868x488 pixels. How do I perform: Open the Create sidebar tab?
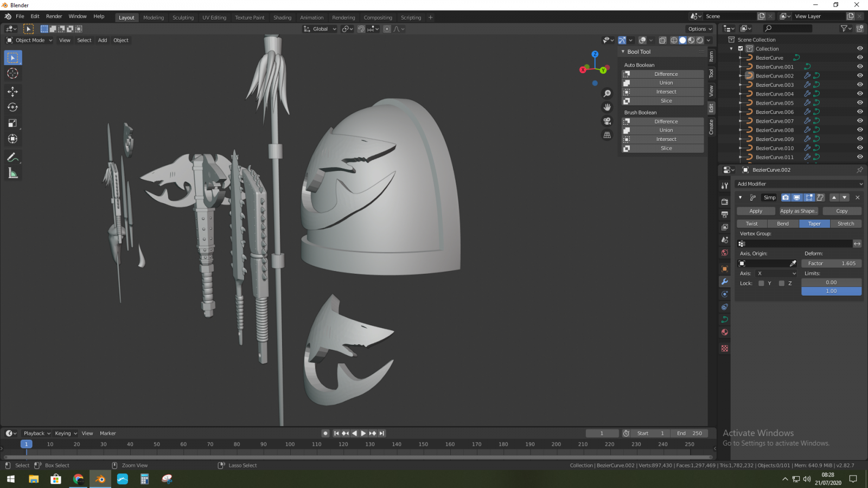(711, 127)
